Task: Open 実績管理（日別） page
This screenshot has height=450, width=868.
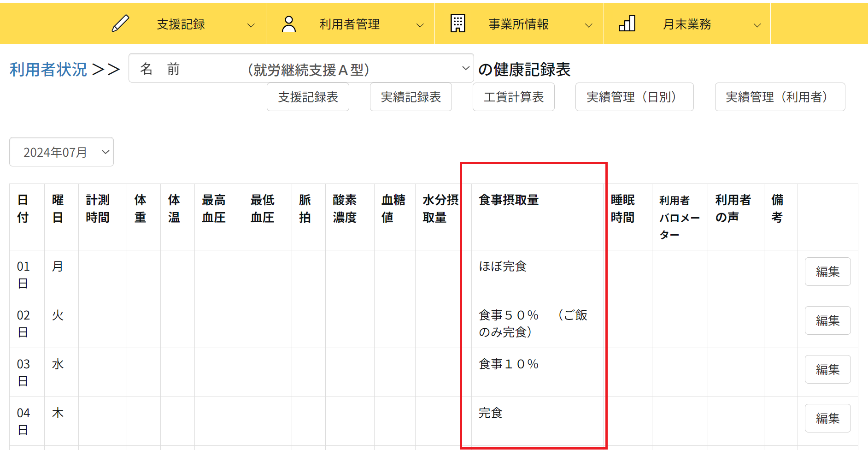Action: coord(634,97)
